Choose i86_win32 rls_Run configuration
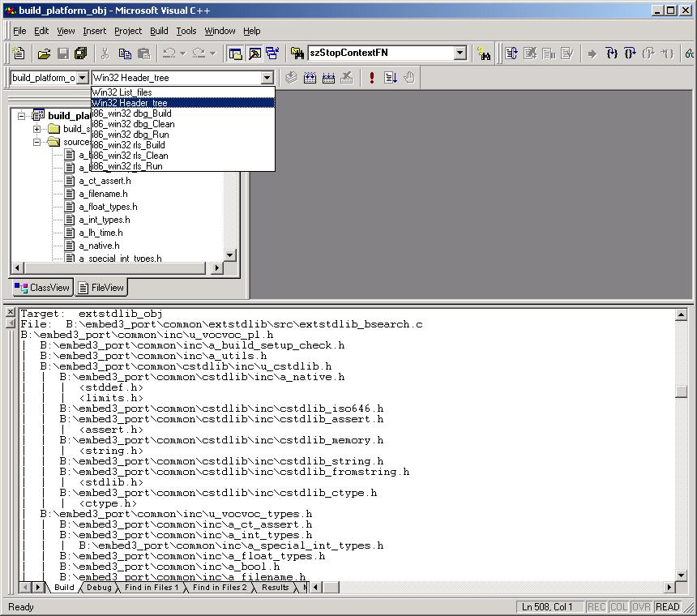 182,166
